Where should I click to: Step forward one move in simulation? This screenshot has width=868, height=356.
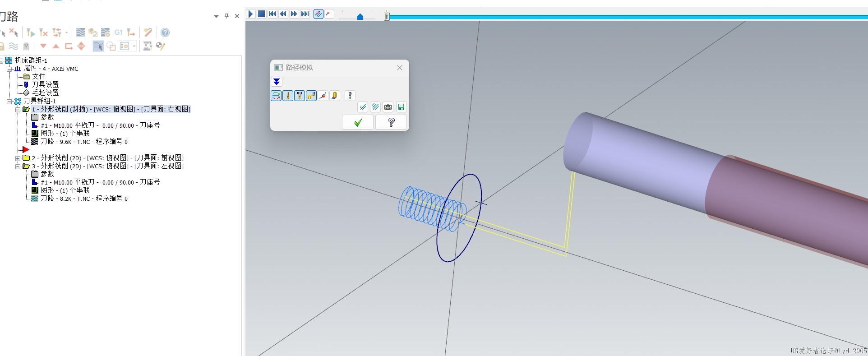294,14
